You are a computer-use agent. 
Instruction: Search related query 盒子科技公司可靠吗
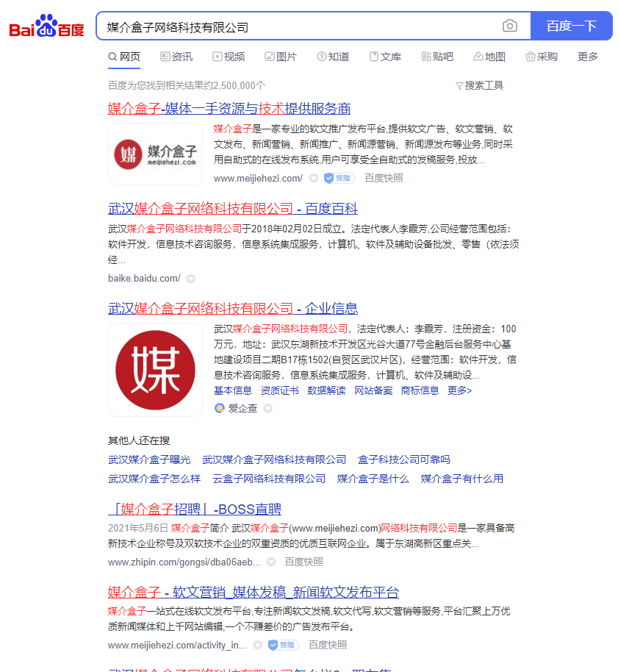[x=404, y=460]
